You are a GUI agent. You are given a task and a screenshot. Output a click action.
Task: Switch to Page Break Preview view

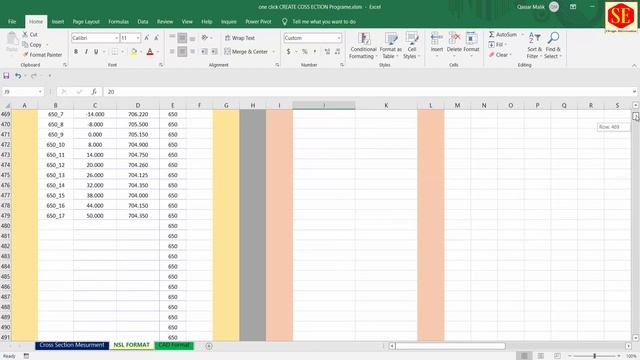pos(558,356)
